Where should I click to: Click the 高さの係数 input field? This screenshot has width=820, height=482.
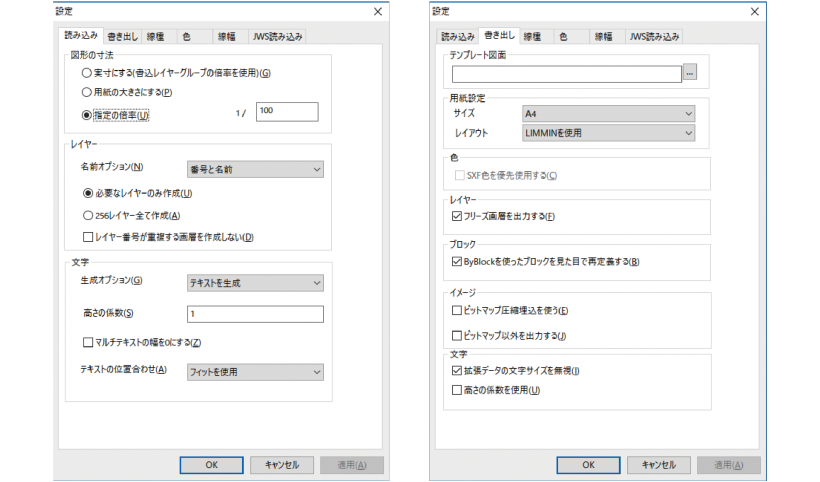(x=255, y=314)
